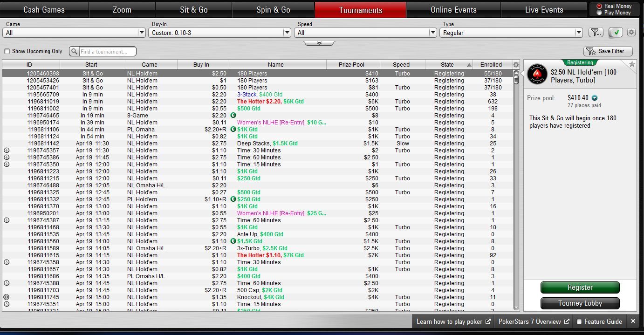Open the Type filter dropdown

click(x=511, y=33)
